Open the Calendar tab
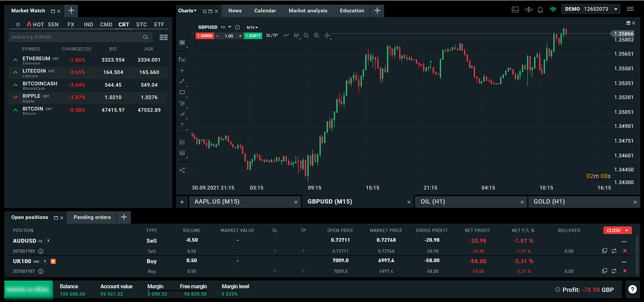Screen dimensions: 644x302 click(x=265, y=11)
